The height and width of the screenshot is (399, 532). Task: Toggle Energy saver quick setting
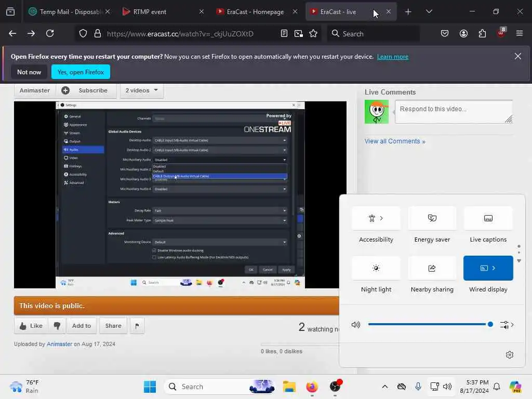pyautogui.click(x=432, y=218)
